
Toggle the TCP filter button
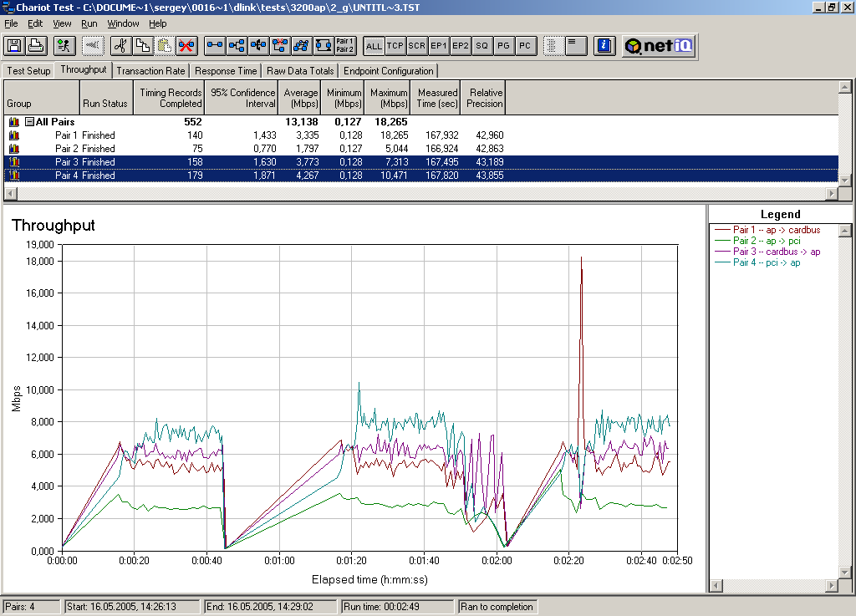click(395, 46)
